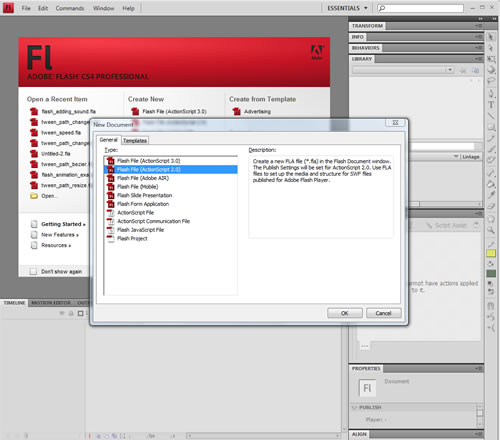Select Flash Slide Presentation type
500x440 pixels.
[171, 195]
